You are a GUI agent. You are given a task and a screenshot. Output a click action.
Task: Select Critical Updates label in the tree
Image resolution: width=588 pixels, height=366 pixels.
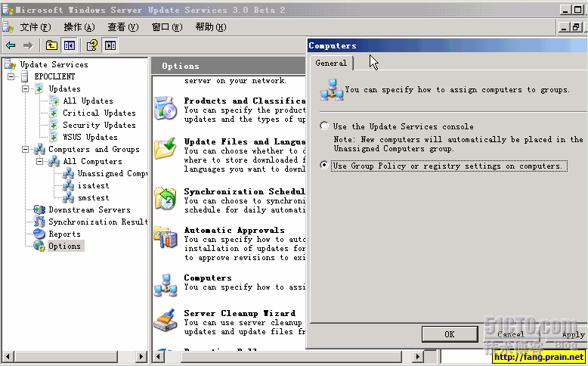pos(99,113)
